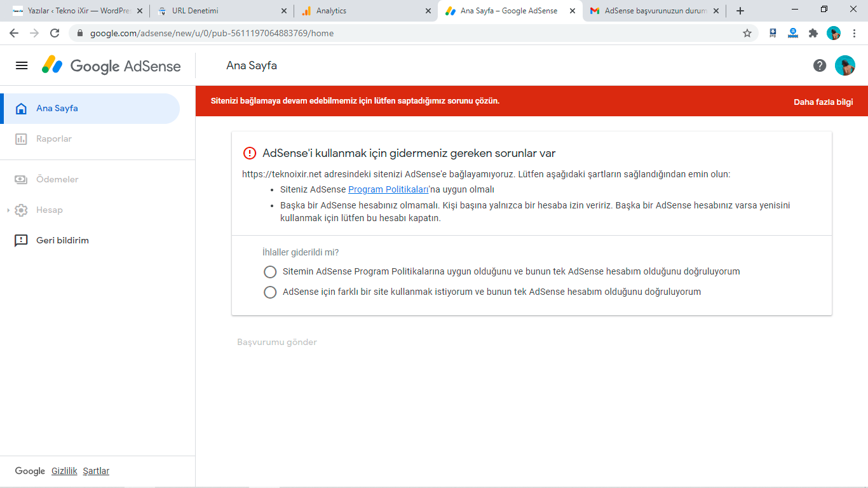Click the red error warning icon

[x=249, y=153]
